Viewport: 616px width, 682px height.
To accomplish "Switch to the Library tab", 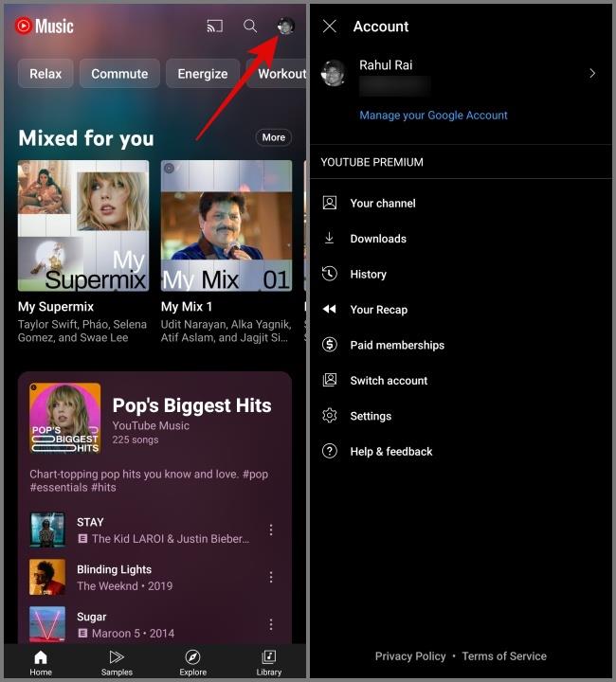I will pyautogui.click(x=269, y=662).
